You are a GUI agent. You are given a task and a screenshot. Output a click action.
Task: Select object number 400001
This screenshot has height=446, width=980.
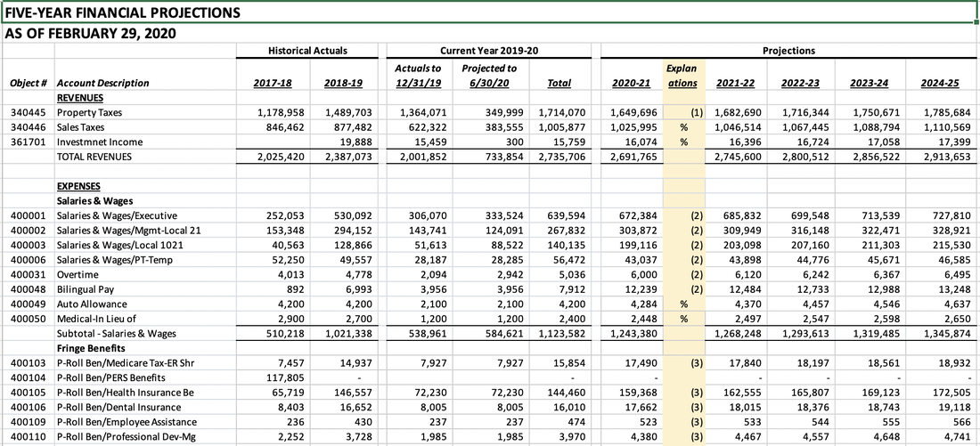[x=28, y=215]
